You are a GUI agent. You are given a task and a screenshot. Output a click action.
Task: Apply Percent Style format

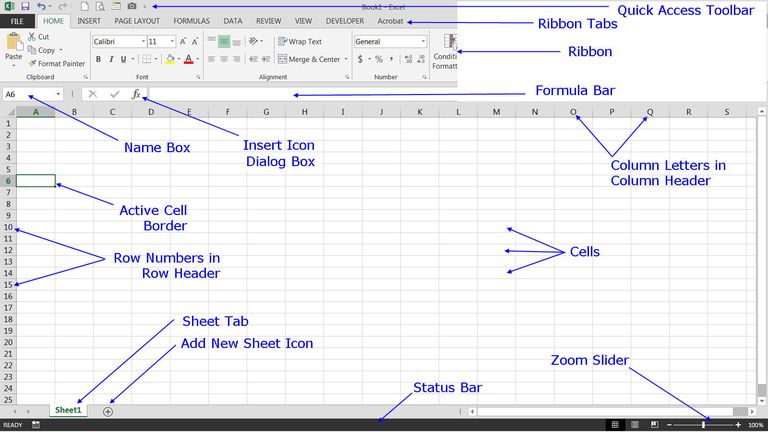click(x=379, y=59)
